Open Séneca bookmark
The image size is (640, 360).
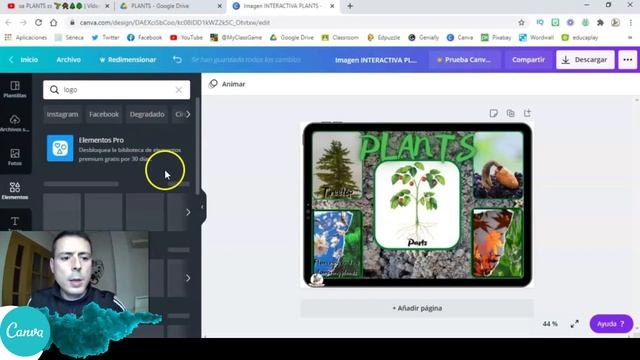[x=69, y=38]
